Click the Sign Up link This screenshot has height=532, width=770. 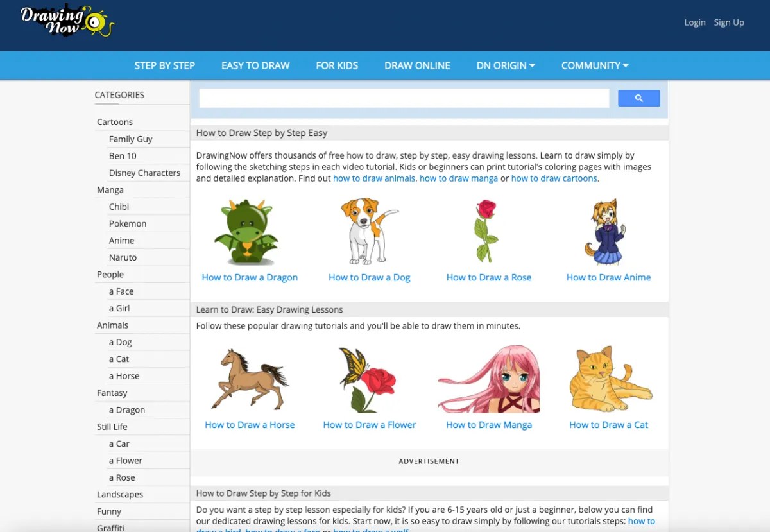(x=729, y=22)
